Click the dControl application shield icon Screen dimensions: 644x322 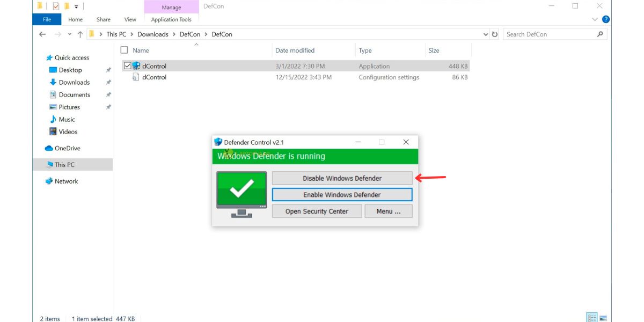[136, 66]
